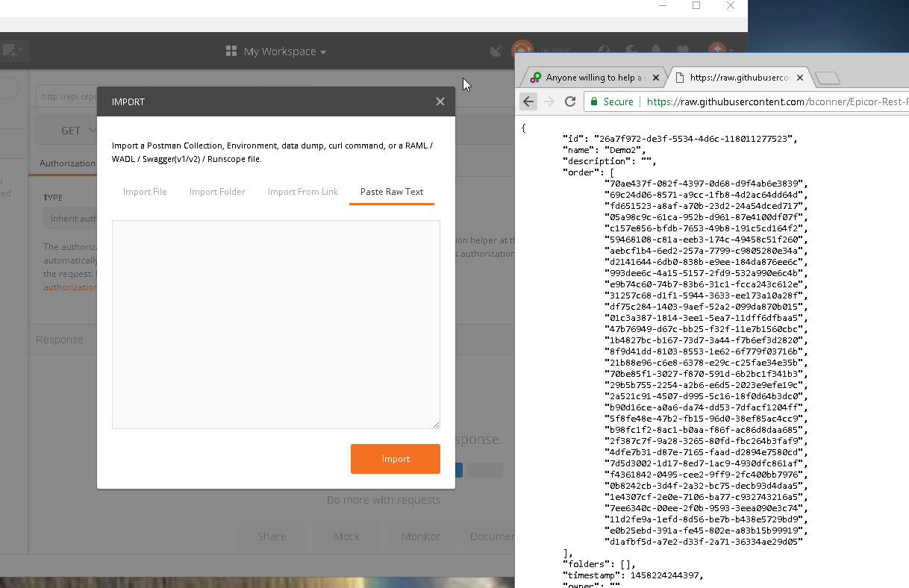This screenshot has height=588, width=909.
Task: Click the request URL field in Postman
Action: [x=66, y=96]
